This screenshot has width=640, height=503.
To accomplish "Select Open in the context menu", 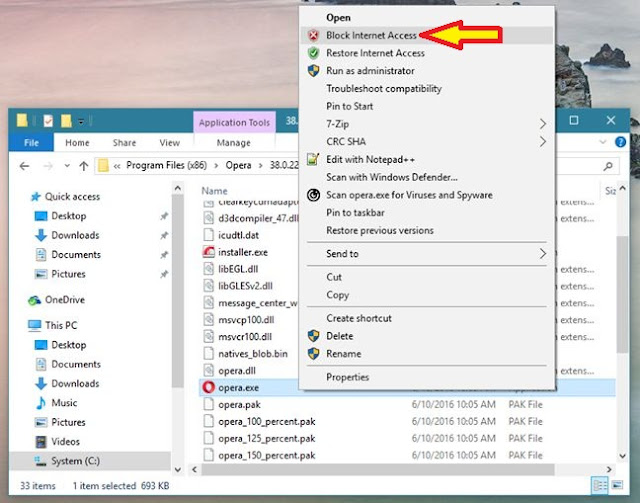I will coord(338,18).
